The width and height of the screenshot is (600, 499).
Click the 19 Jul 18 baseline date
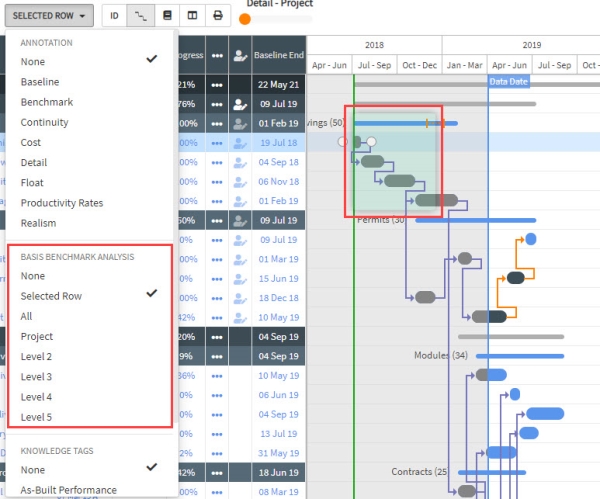tap(278, 143)
